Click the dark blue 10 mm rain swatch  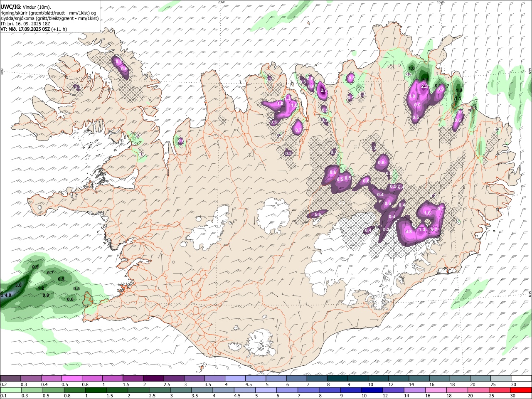click(371, 390)
